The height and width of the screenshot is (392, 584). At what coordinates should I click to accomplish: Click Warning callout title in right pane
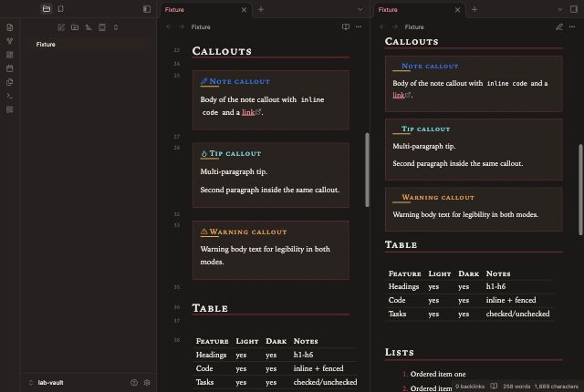click(438, 198)
